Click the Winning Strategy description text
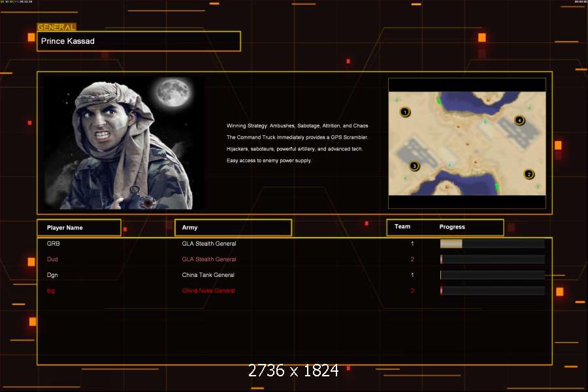Viewport: 588px width, 392px height. (297, 125)
